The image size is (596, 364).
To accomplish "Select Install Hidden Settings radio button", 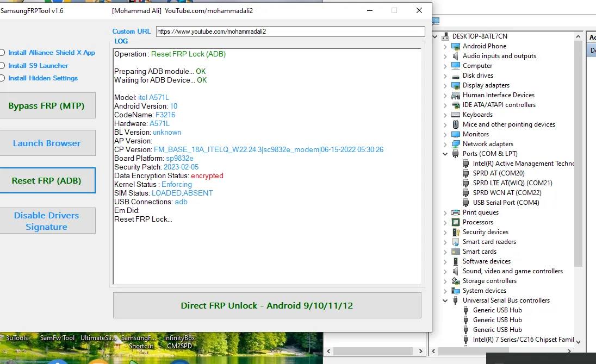I will (x=3, y=78).
